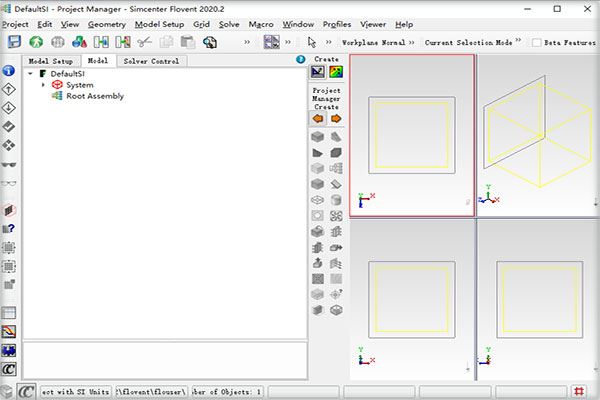Expand Current Selection Mode toolbar chevron
This screenshot has width=600, height=400.
[x=519, y=43]
